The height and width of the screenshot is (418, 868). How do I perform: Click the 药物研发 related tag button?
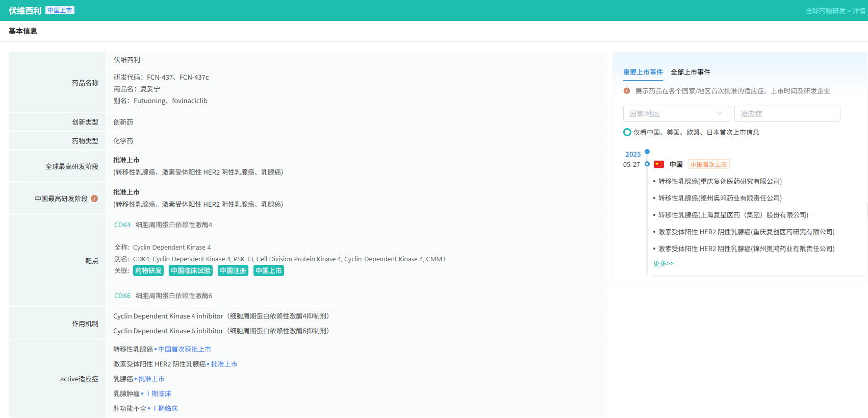pos(148,271)
